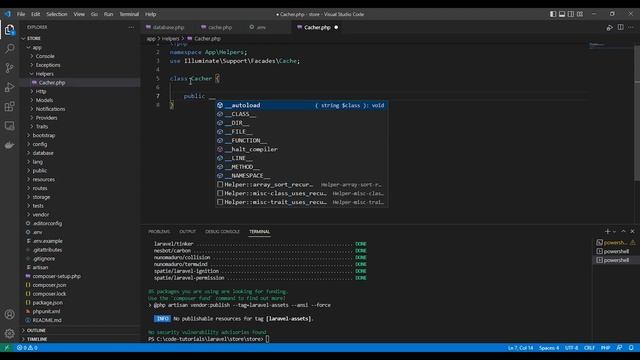Open the new terminal launch profile dropdown

(x=614, y=232)
